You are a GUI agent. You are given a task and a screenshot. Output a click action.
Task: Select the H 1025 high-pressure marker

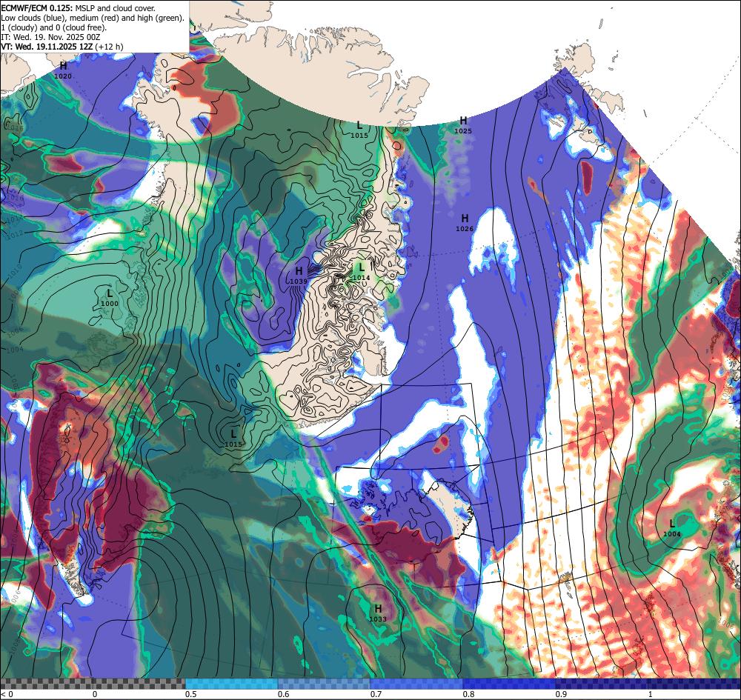click(x=463, y=125)
